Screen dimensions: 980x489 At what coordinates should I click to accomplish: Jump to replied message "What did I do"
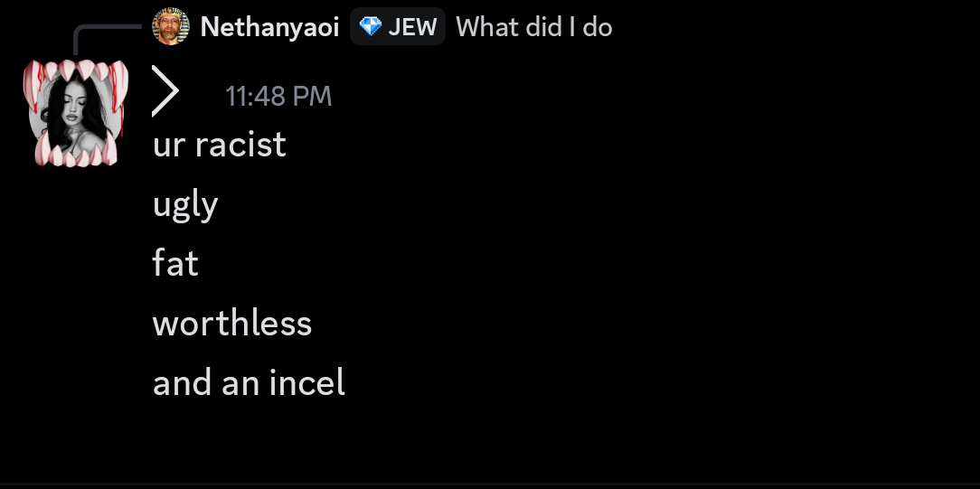pyautogui.click(x=534, y=27)
